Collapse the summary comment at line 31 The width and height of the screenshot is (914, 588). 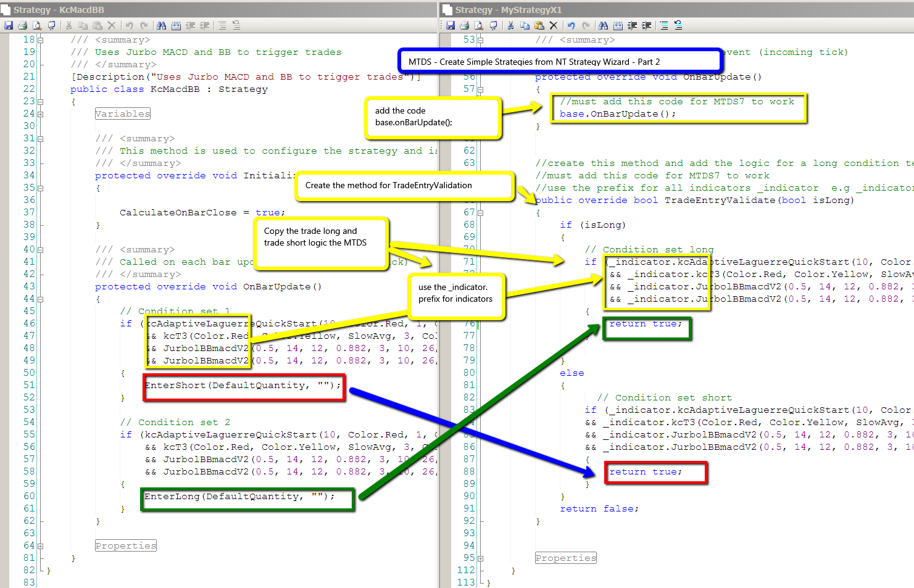point(41,139)
